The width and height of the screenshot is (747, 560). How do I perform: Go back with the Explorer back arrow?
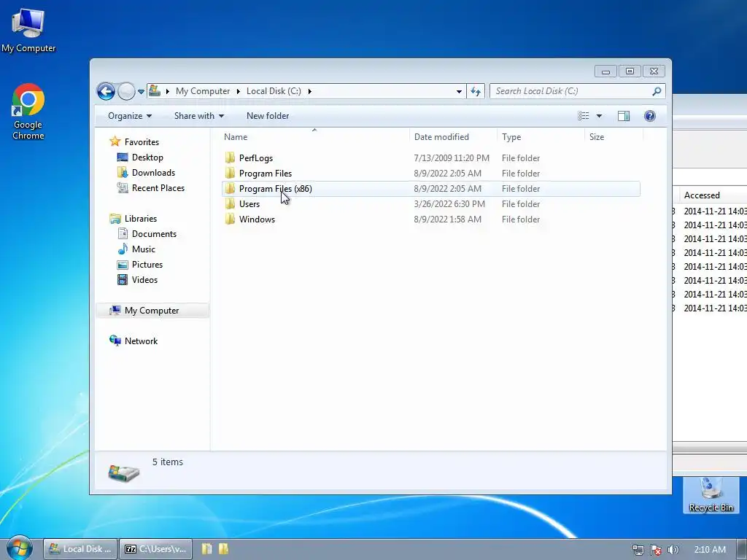click(x=106, y=91)
